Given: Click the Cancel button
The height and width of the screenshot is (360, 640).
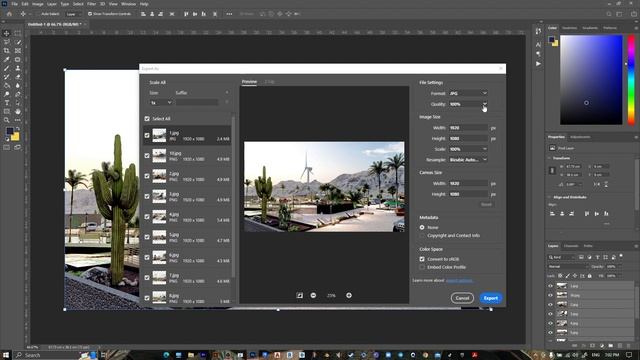Looking at the screenshot, I should (x=462, y=298).
